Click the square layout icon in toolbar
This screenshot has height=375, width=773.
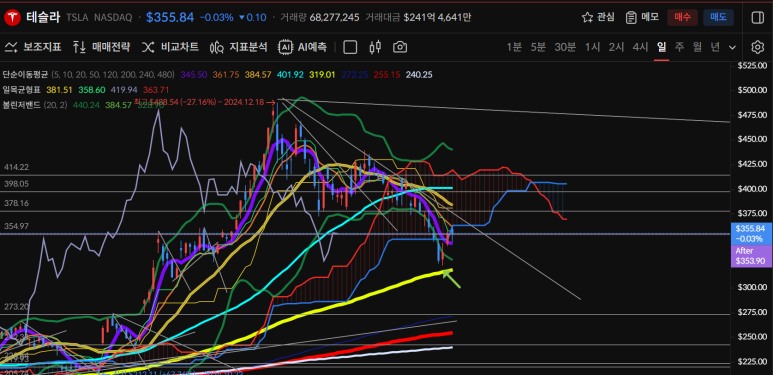point(350,47)
